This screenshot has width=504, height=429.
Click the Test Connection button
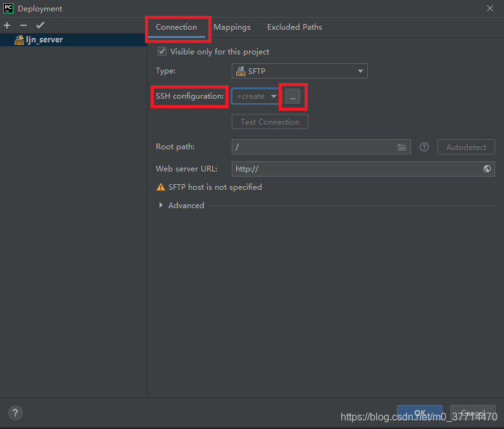pos(270,121)
